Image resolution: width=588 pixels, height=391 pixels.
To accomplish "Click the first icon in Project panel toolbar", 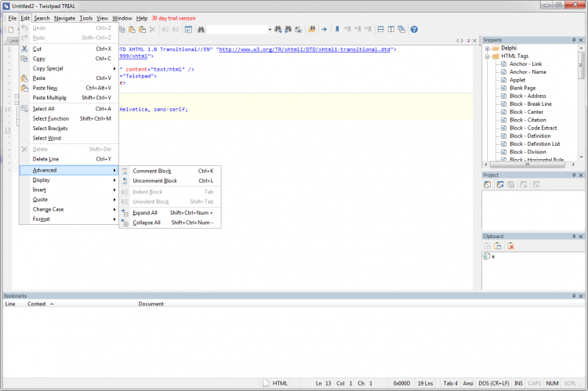I will [x=488, y=185].
